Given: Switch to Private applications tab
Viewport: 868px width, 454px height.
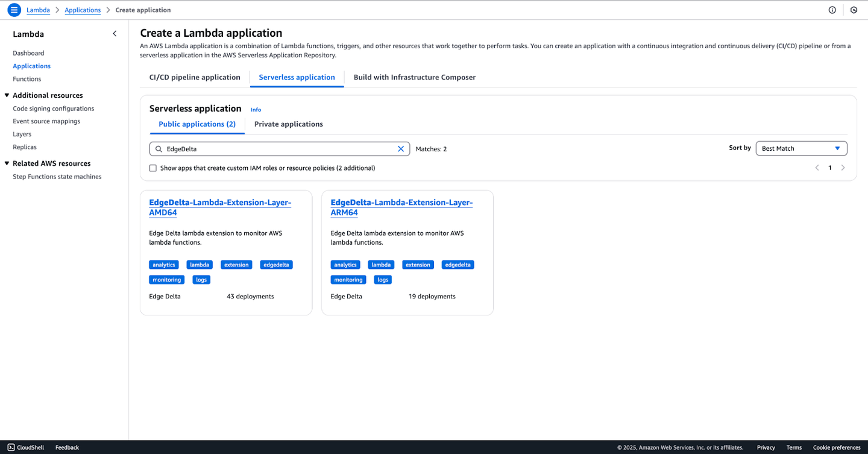Looking at the screenshot, I should coord(288,124).
